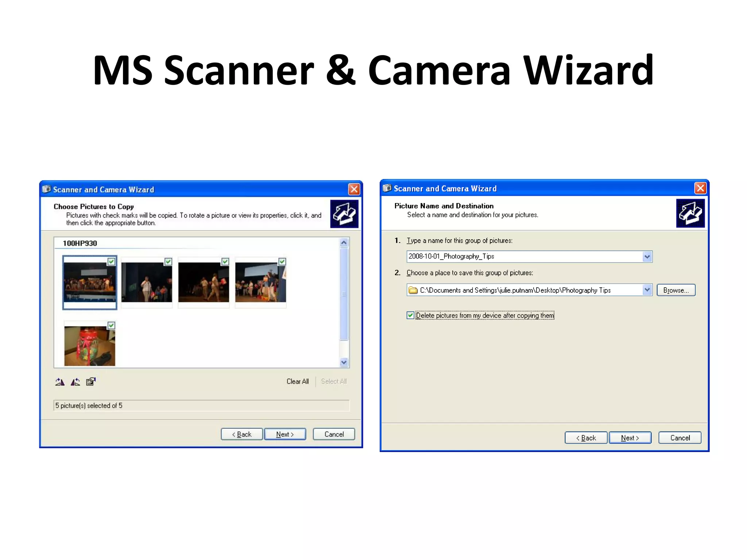Click Next in the Choose Pictures dialog

tap(285, 434)
